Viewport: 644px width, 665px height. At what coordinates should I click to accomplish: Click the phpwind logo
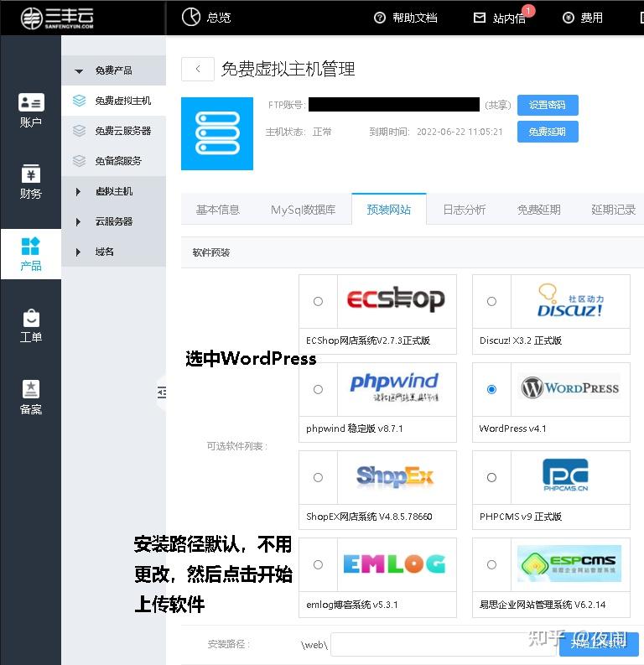[x=394, y=387]
